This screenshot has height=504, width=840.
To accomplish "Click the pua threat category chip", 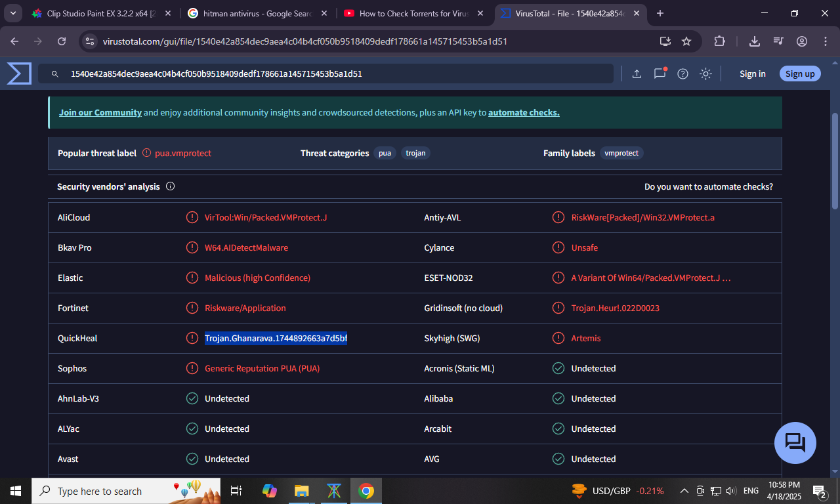I will click(x=385, y=153).
